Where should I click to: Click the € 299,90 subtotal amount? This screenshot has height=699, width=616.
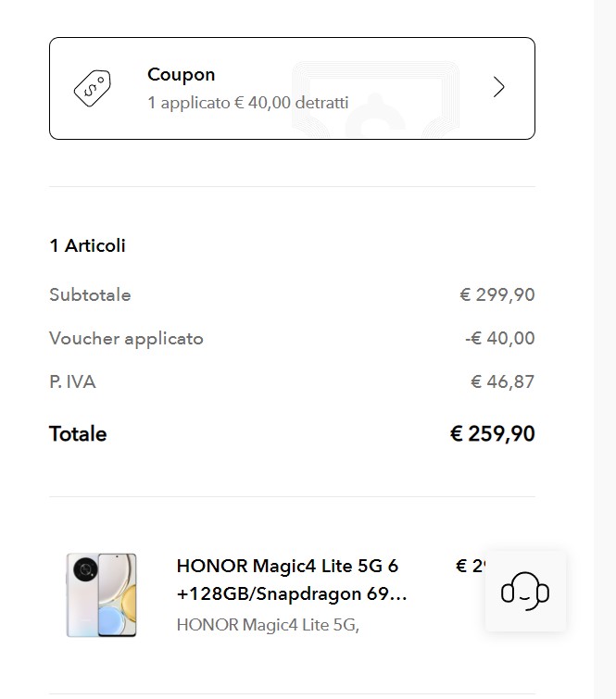[x=497, y=295]
